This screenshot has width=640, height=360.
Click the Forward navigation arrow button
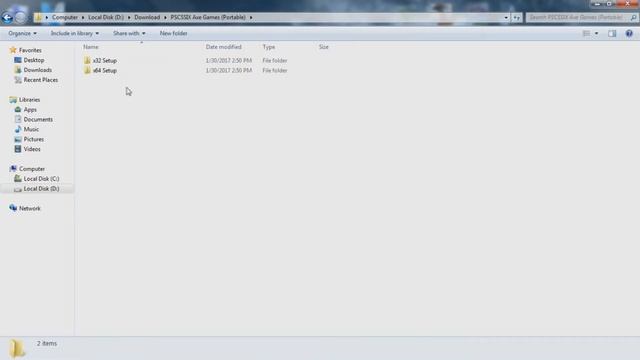(20, 17)
